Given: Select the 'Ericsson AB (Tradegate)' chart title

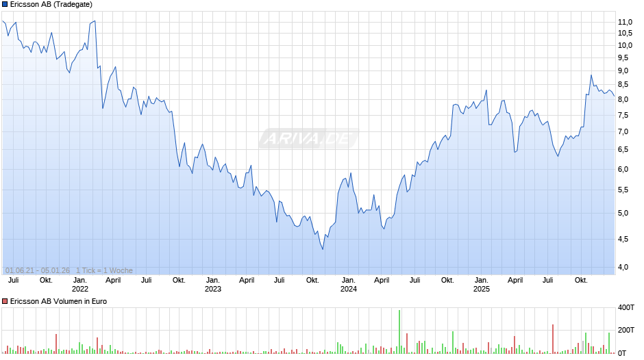Looking at the screenshot, I should click(51, 5).
